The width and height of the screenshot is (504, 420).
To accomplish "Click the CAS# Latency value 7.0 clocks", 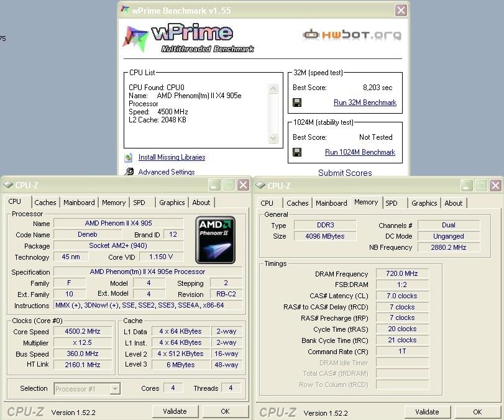I will click(402, 296).
